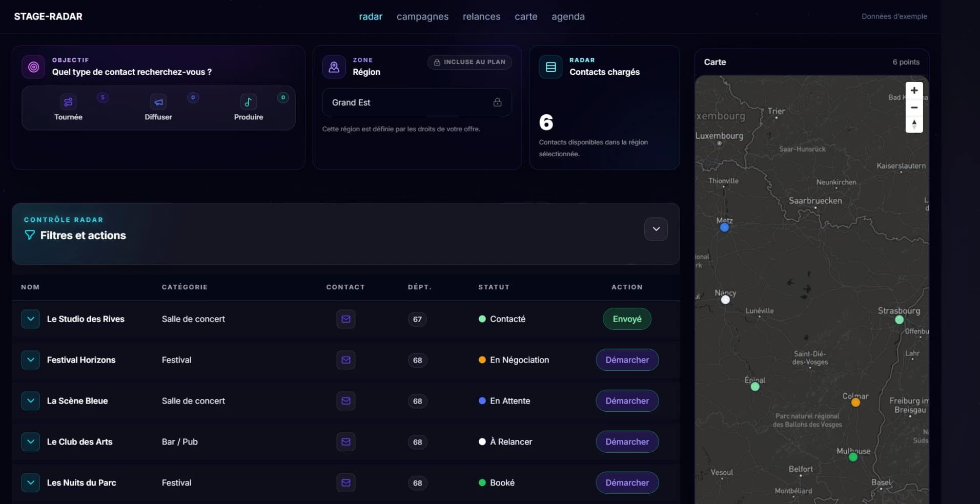Click the green map marker at Strasbourg
Image resolution: width=980 pixels, height=504 pixels.
click(x=899, y=320)
